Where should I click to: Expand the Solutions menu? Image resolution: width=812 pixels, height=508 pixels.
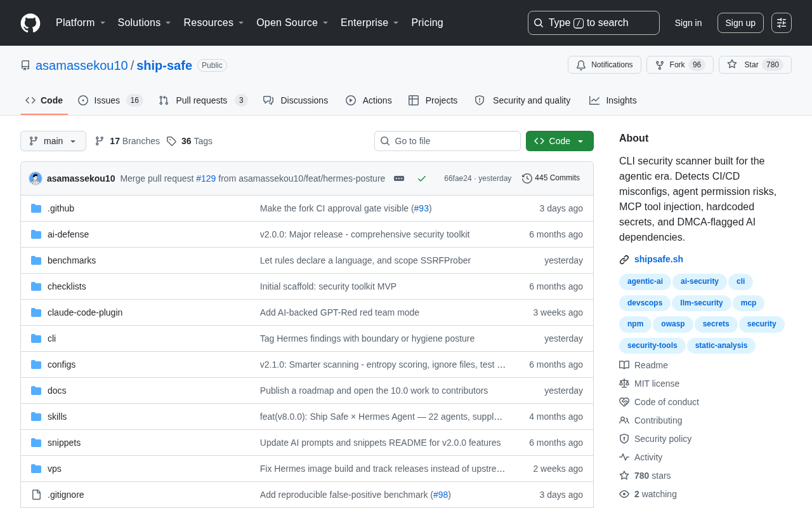(x=145, y=23)
